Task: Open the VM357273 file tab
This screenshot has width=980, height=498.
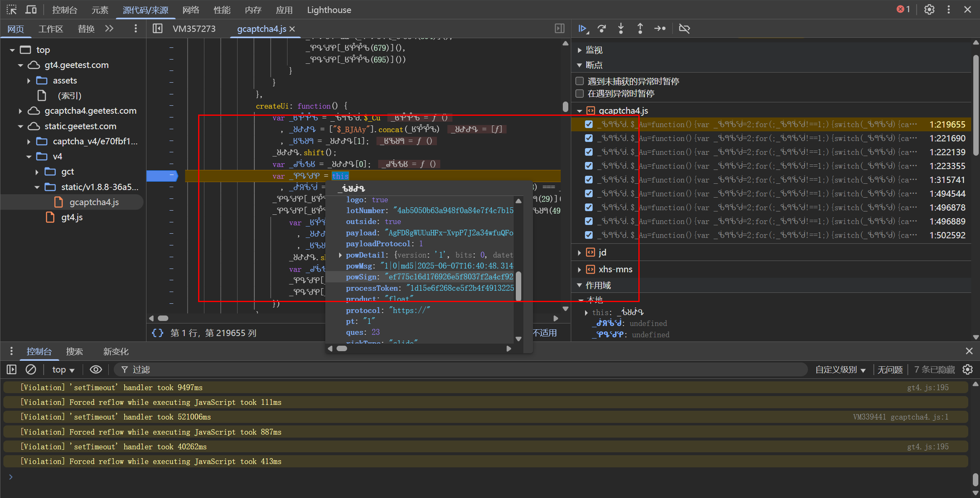Action: pos(194,29)
